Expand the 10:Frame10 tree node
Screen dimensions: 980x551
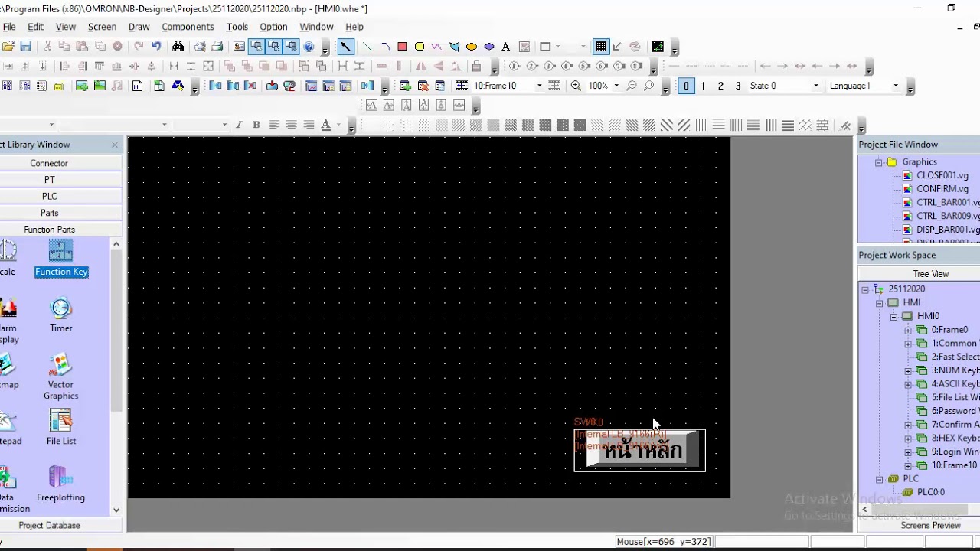tap(908, 465)
